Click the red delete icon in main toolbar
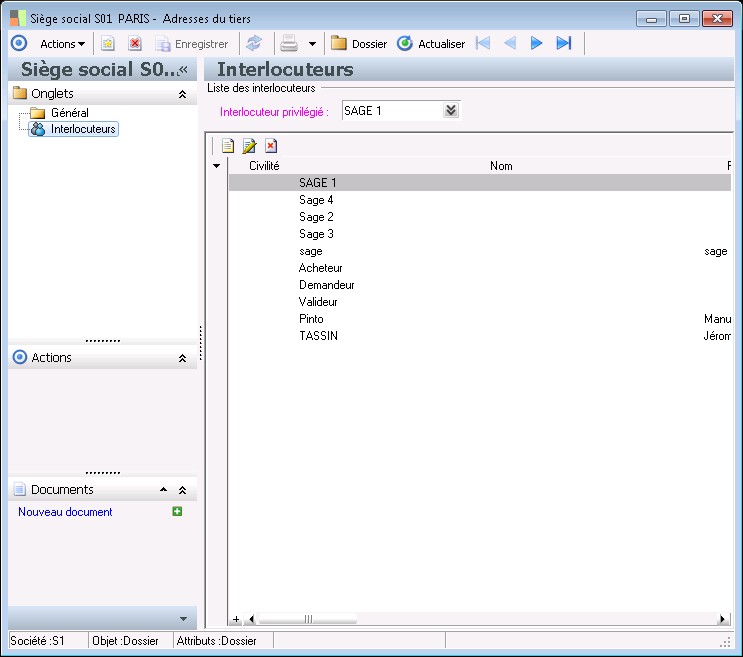The height and width of the screenshot is (657, 743). tap(134, 44)
